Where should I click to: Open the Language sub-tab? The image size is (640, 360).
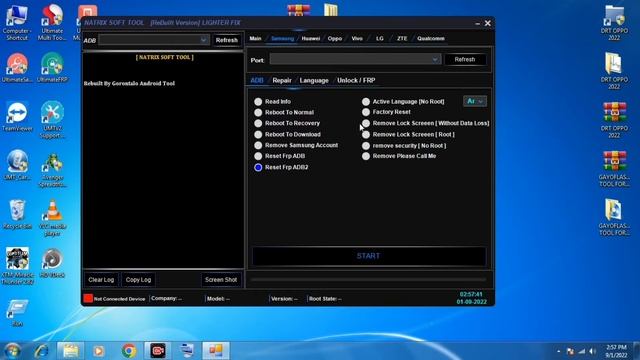tap(314, 80)
